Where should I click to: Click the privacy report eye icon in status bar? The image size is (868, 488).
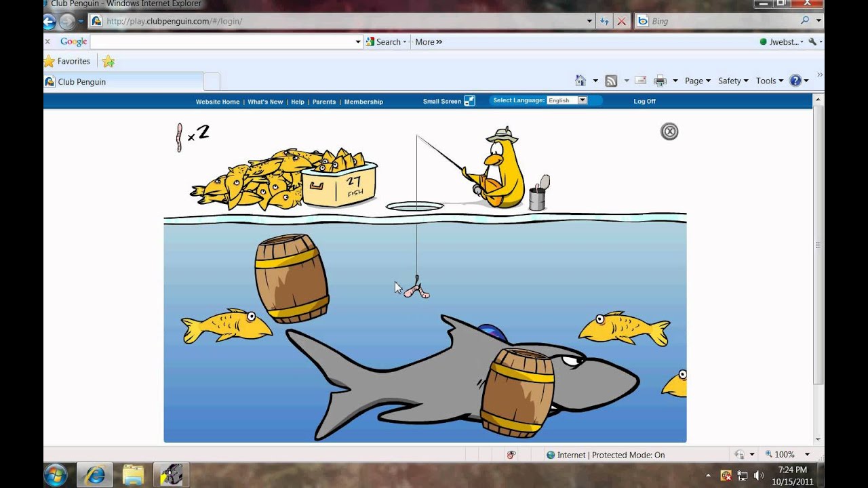point(511,455)
